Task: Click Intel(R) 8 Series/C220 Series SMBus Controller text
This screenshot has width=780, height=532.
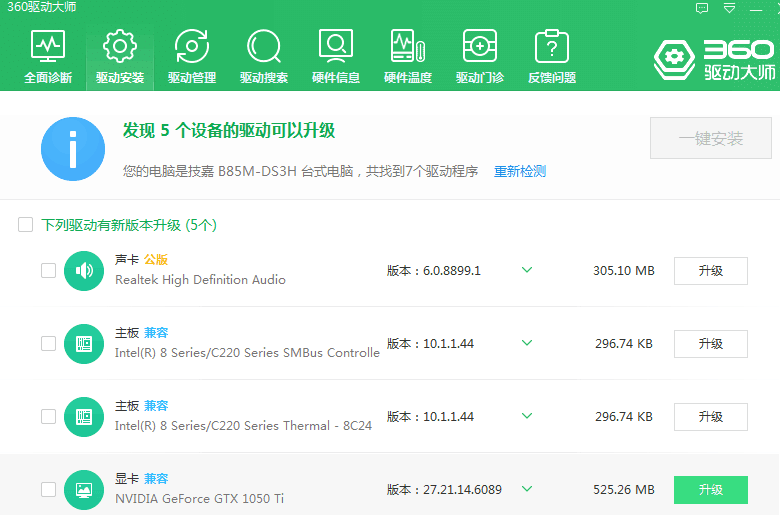Action: point(247,352)
